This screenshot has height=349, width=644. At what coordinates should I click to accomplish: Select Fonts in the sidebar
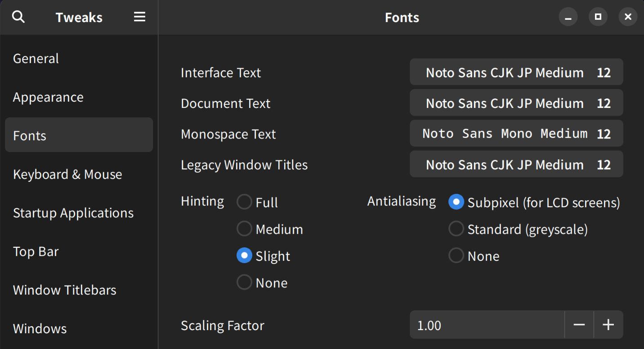pos(79,135)
